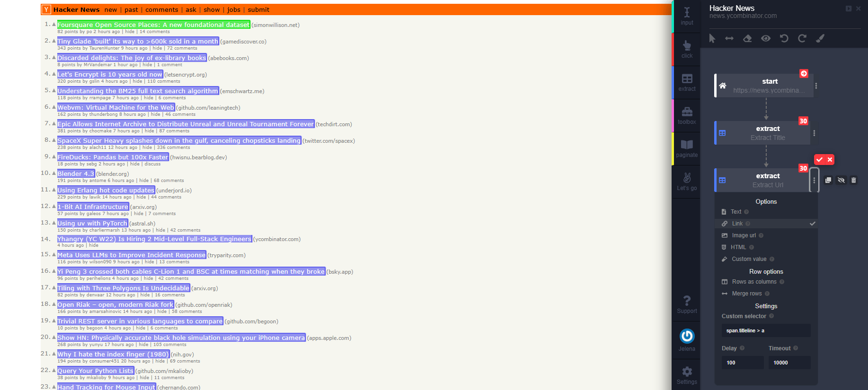868x390 pixels.
Task: Run the recipe with Let's go
Action: click(x=687, y=182)
